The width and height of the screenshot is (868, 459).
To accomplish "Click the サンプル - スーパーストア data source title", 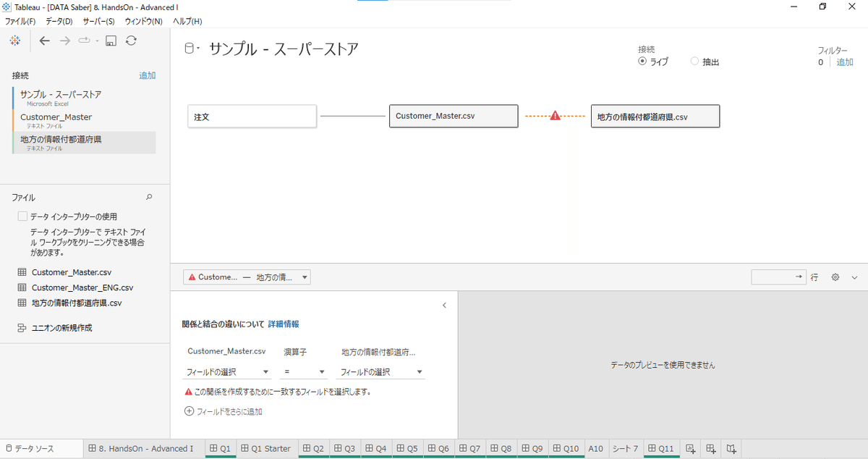I will pyautogui.click(x=284, y=49).
